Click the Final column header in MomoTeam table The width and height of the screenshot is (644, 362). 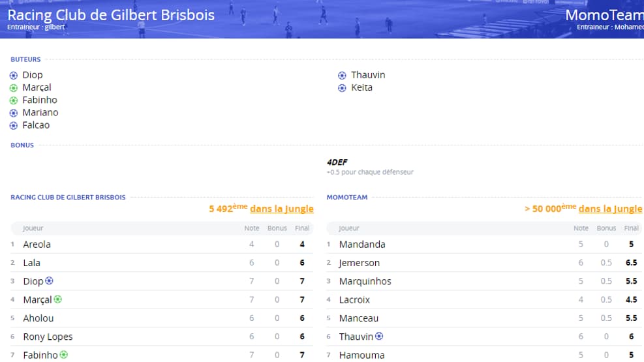631,228
